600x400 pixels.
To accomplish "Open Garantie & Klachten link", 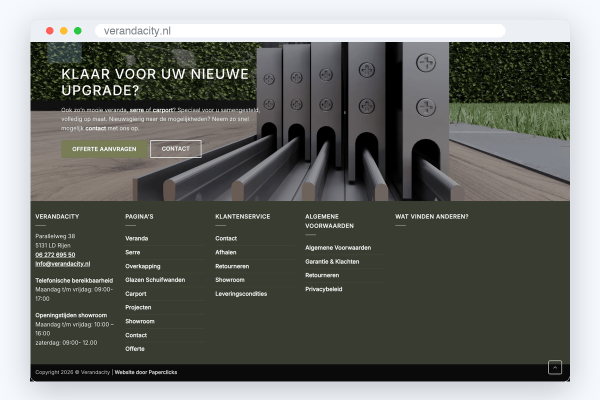I will pyautogui.click(x=332, y=261).
